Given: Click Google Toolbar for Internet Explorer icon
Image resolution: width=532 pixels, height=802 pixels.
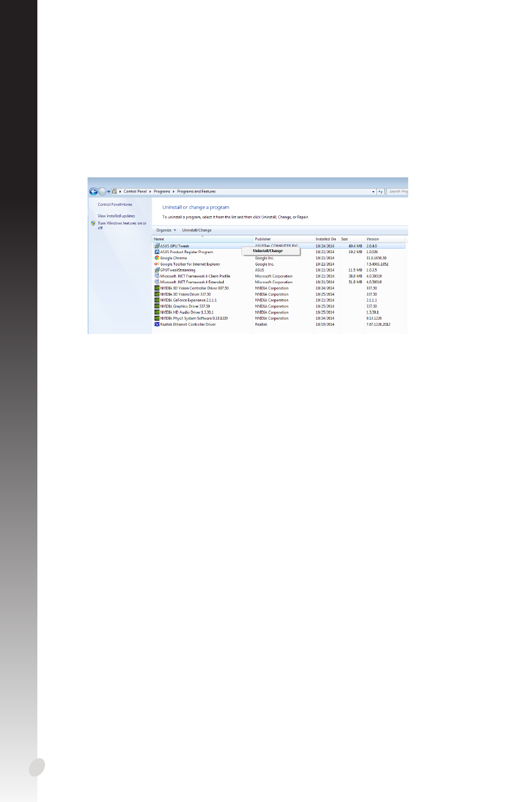Looking at the screenshot, I should point(157,264).
